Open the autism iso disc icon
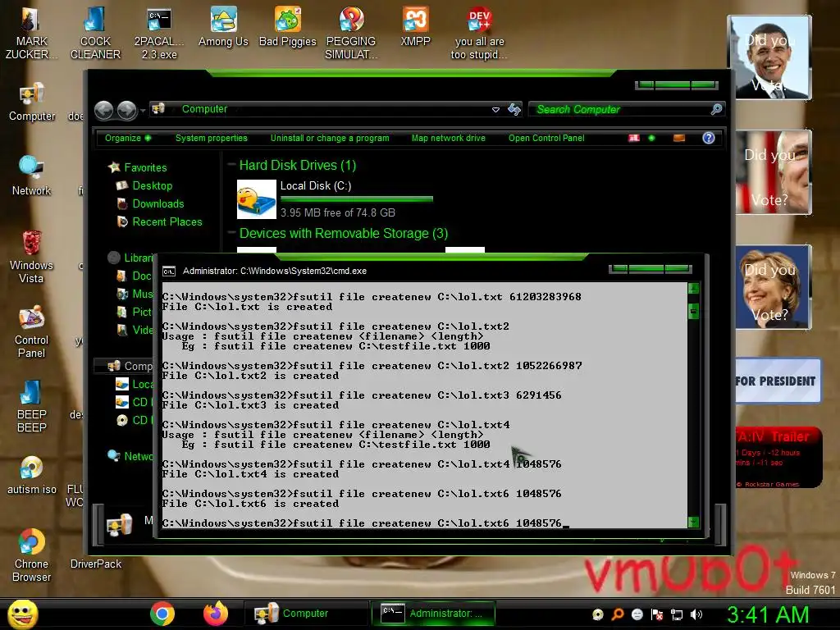The width and height of the screenshot is (840, 630). point(32,475)
